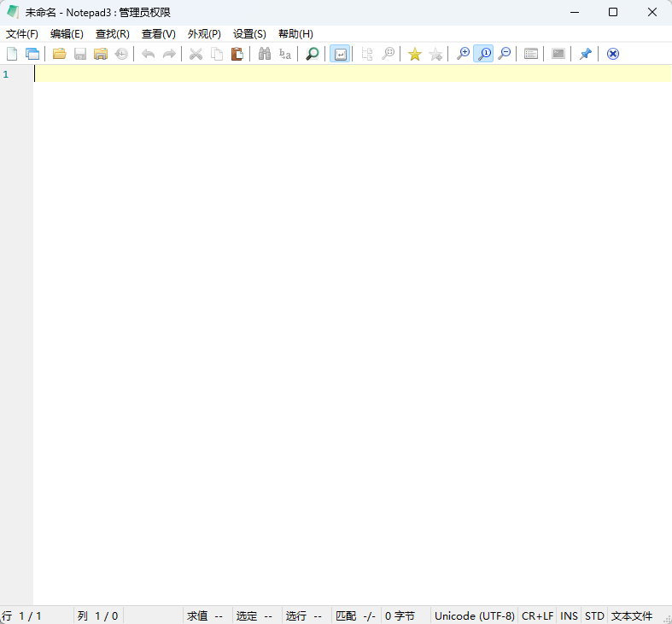Screen dimensions: 672x624
Task: Click the Notepad3 app icon in title bar
Action: click(13, 12)
